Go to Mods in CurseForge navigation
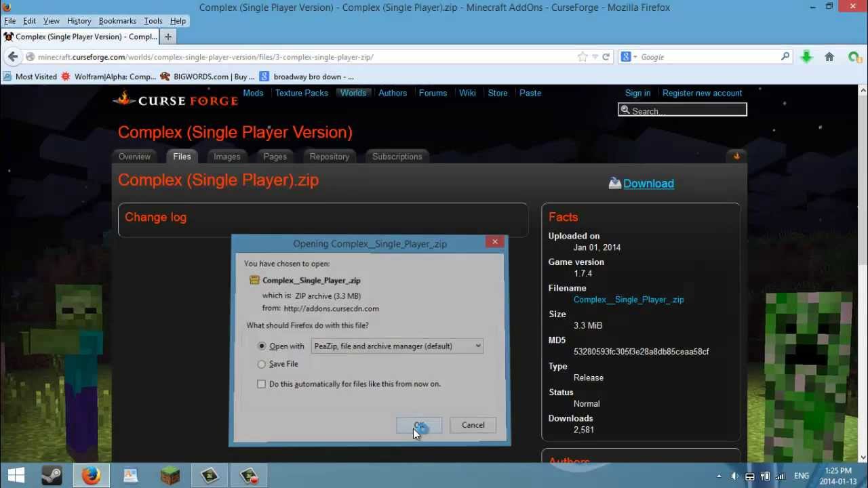 (x=253, y=93)
